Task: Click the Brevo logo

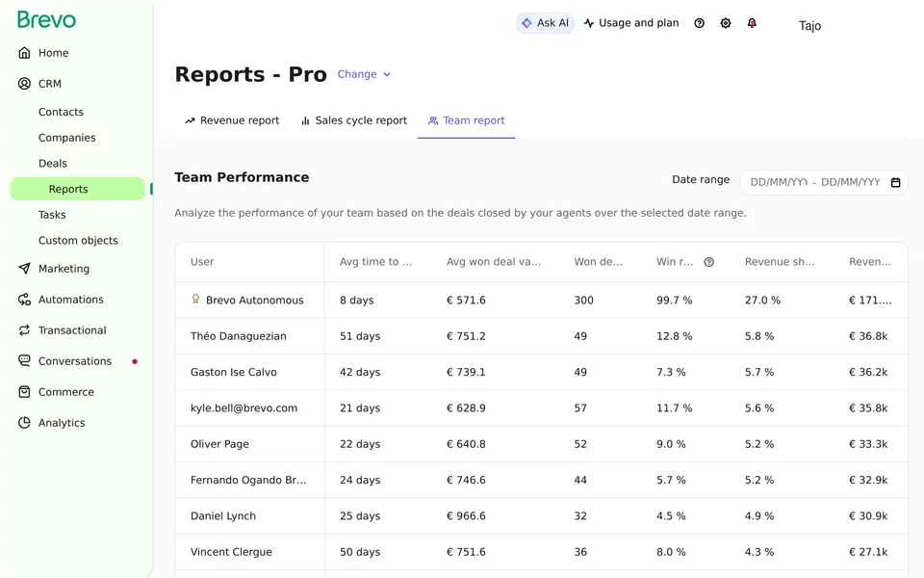Action: coord(46,20)
